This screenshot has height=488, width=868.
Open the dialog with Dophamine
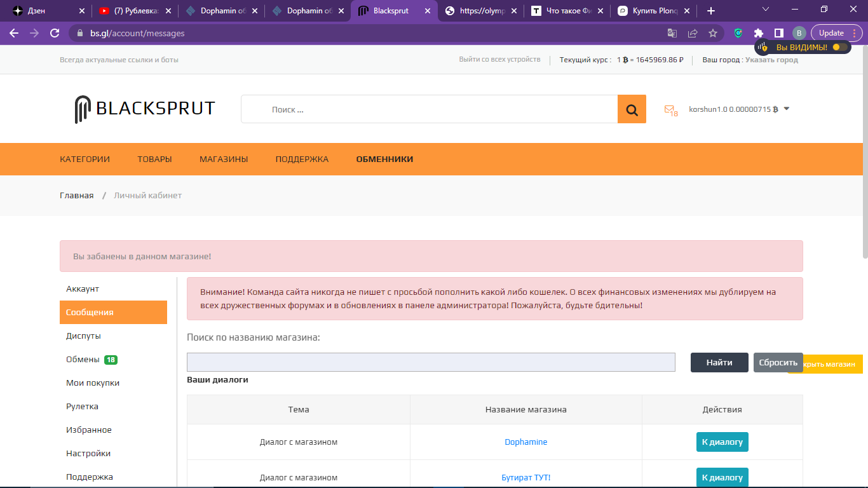(x=722, y=442)
